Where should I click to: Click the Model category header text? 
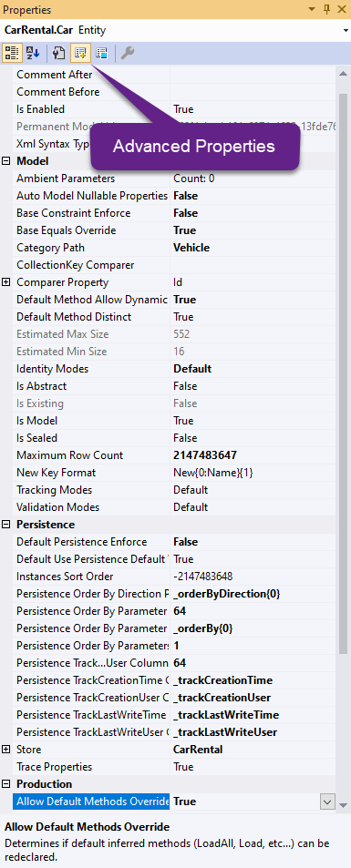point(32,161)
